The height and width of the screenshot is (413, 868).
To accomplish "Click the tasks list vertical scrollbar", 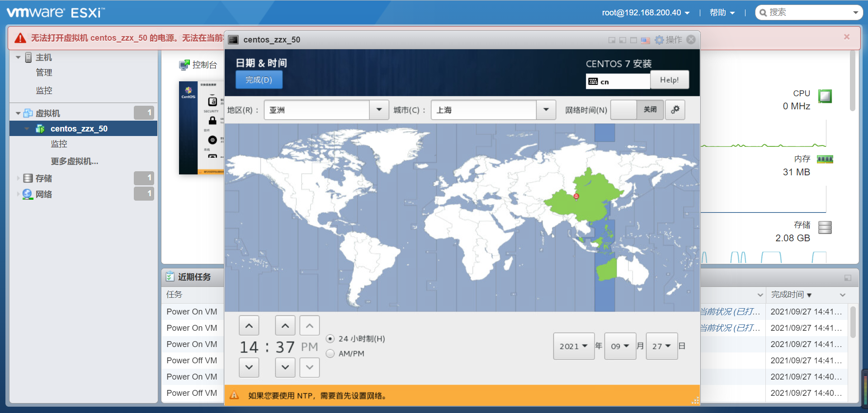I will (x=853, y=322).
